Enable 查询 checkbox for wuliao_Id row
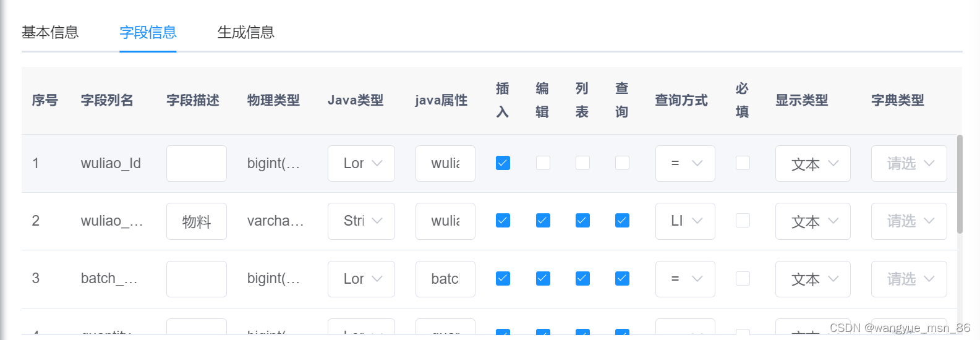 pyautogui.click(x=622, y=163)
